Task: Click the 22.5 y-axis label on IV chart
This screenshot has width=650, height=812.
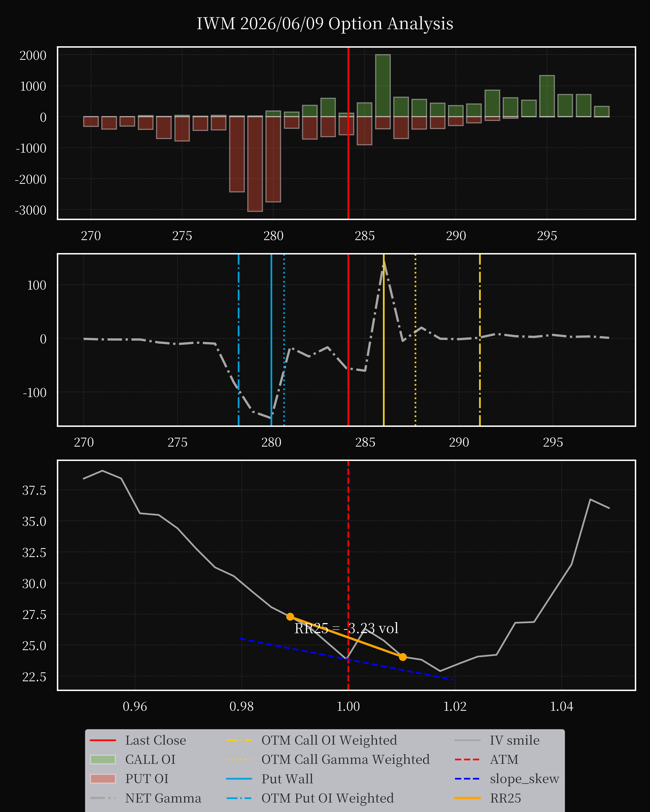Action: click(x=34, y=677)
